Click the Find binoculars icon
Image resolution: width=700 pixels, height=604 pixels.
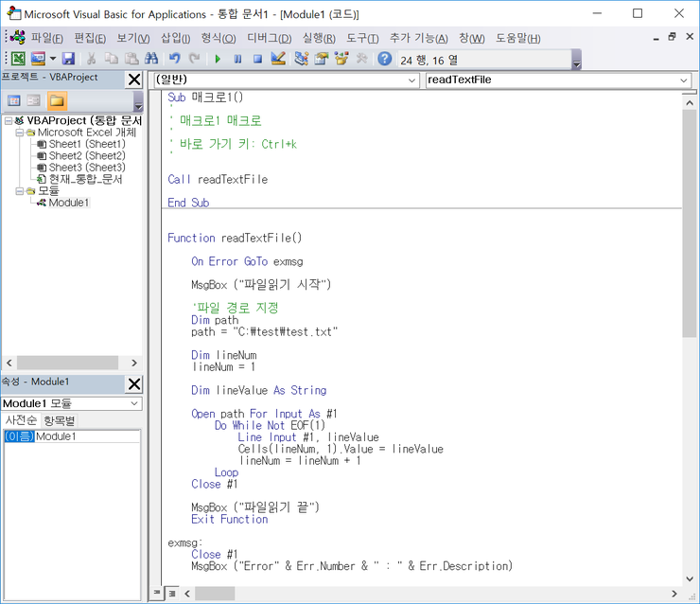[x=151, y=59]
